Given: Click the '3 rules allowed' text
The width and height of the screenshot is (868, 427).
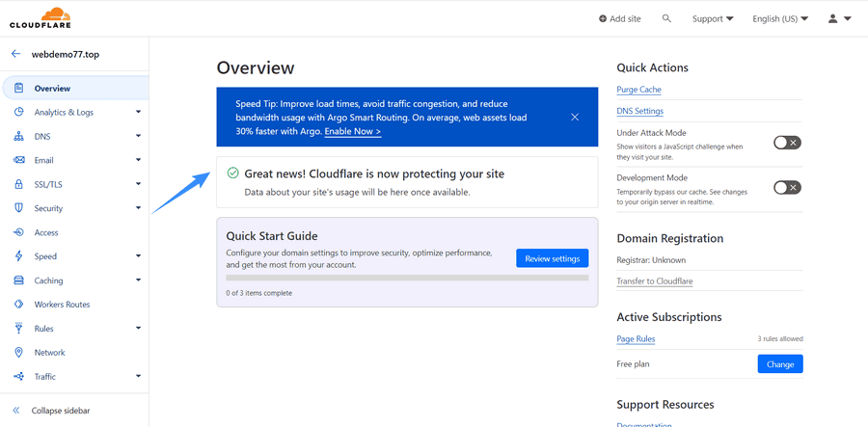Looking at the screenshot, I should [x=780, y=338].
